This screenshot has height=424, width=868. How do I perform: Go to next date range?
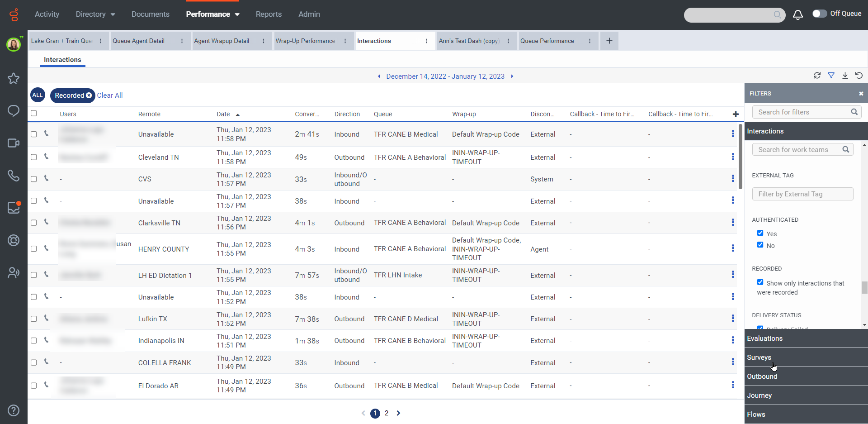(x=512, y=76)
